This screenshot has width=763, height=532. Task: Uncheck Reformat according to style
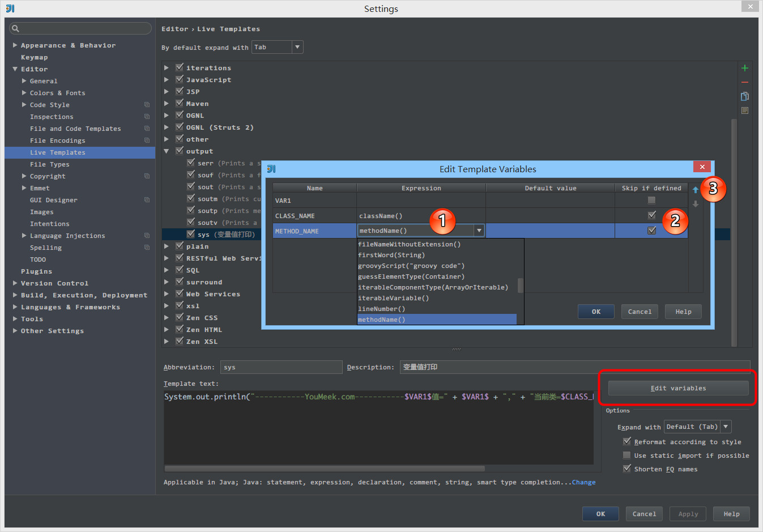tap(626, 442)
